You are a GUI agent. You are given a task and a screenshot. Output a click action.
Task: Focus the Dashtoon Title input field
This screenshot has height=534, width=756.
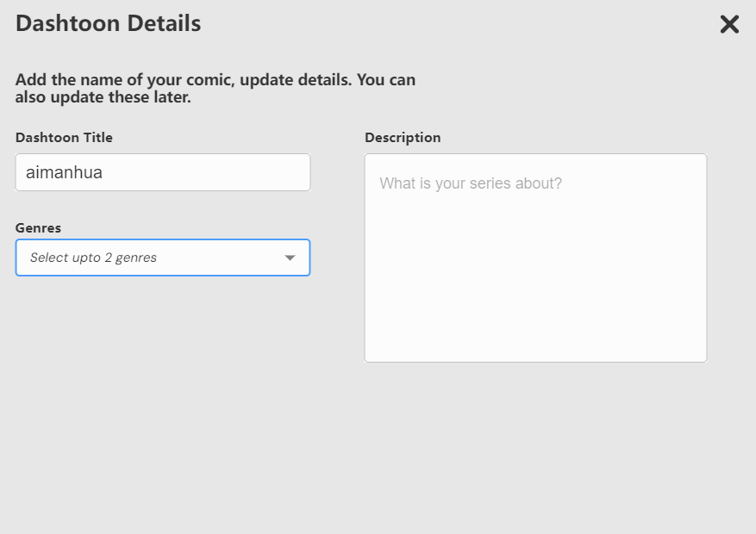click(163, 172)
